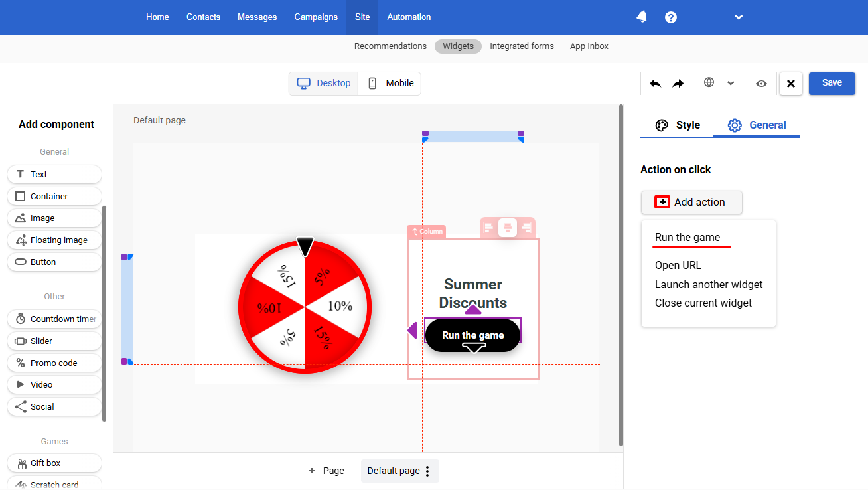The image size is (868, 490).
Task: Open the notifications bell
Action: (642, 17)
